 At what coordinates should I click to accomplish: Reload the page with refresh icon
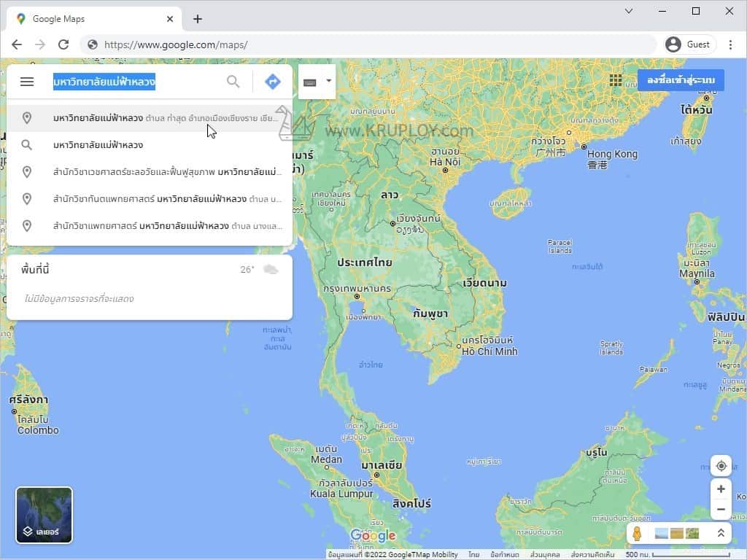click(63, 44)
